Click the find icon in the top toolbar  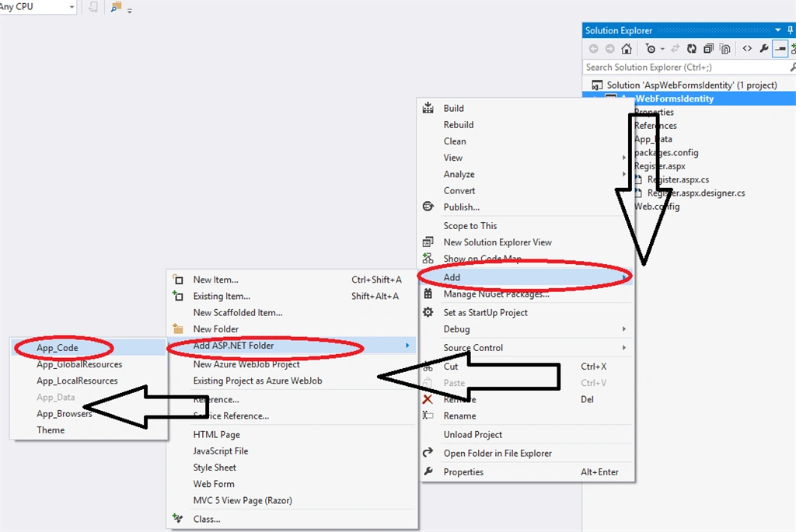[x=117, y=7]
